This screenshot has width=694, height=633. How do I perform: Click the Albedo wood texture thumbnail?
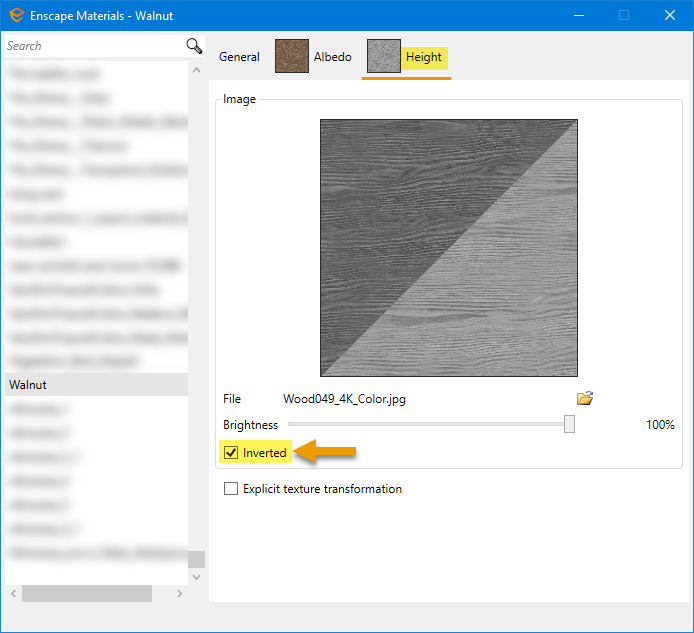(292, 57)
